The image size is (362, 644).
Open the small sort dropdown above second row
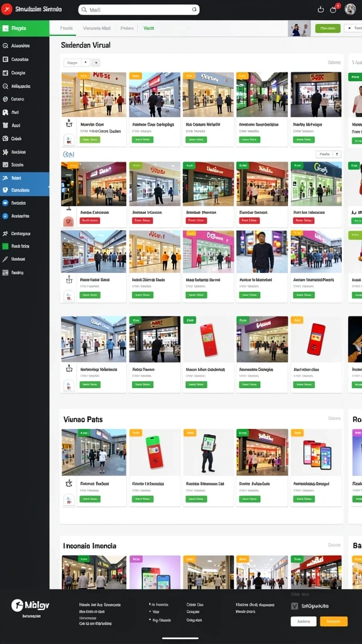(x=328, y=154)
